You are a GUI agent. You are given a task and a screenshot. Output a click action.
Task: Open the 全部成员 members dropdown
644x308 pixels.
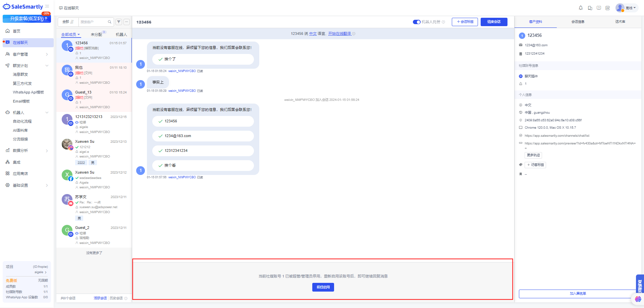tap(70, 35)
